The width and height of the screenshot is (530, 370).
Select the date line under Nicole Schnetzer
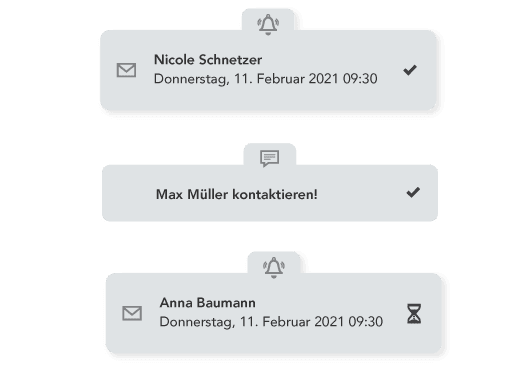266,79
